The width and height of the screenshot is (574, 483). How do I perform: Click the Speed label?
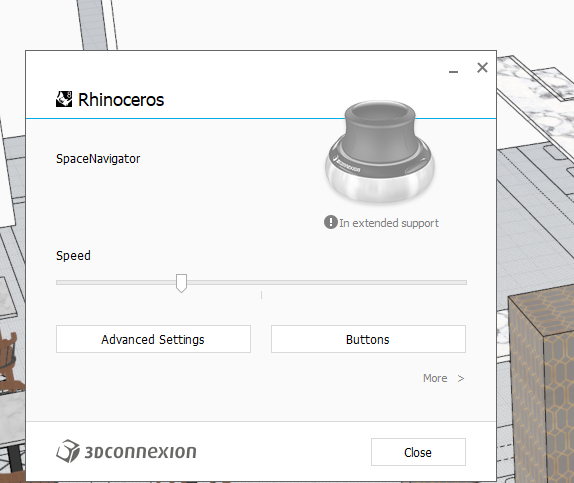point(73,256)
